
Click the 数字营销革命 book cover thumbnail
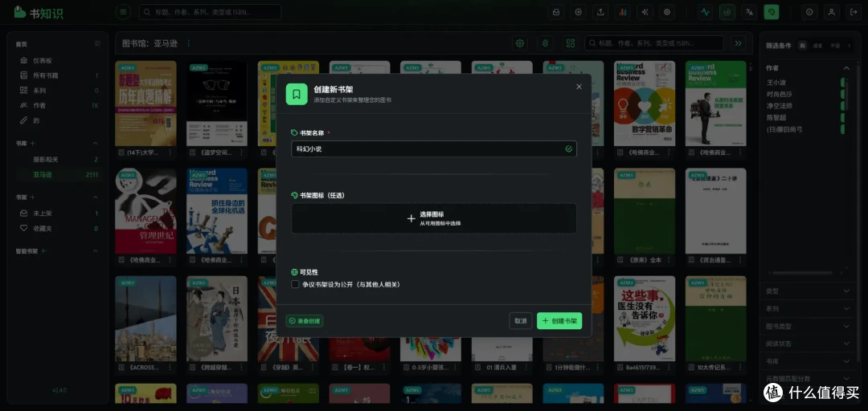coord(645,103)
